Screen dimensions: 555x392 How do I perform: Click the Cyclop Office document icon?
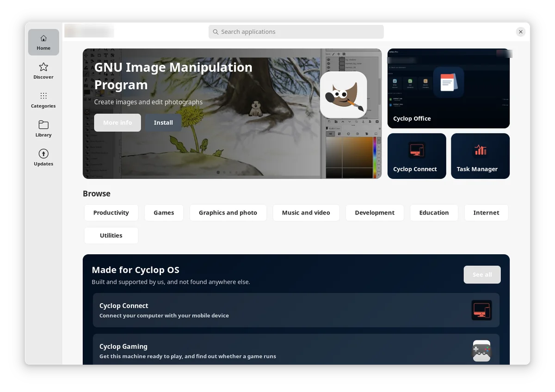(448, 82)
